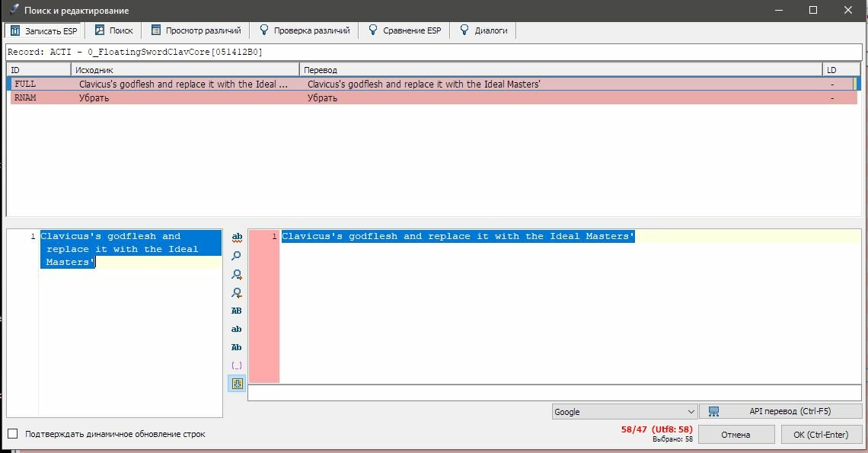Image resolution: width=868 pixels, height=453 pixels.
Task: Capitalize text with the Ab icon
Action: 236,347
